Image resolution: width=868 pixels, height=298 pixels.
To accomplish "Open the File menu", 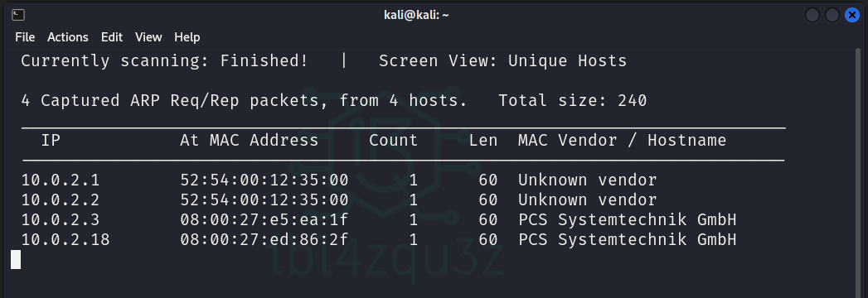I will [x=25, y=37].
